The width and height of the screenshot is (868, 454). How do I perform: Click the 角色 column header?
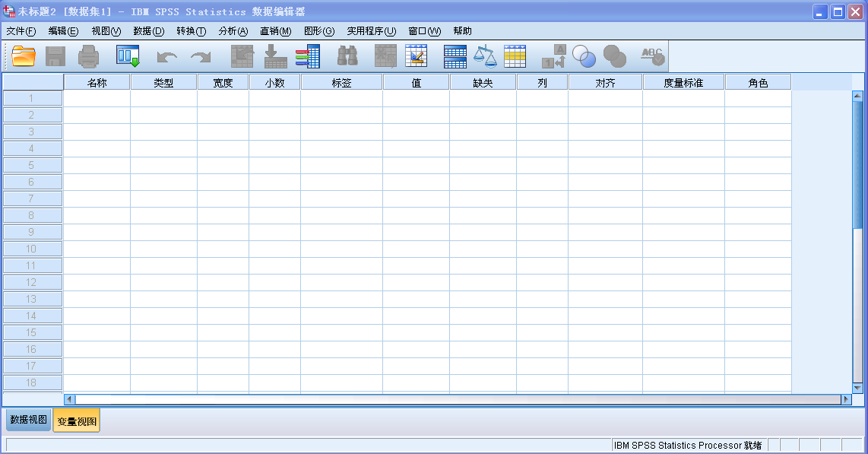point(759,82)
